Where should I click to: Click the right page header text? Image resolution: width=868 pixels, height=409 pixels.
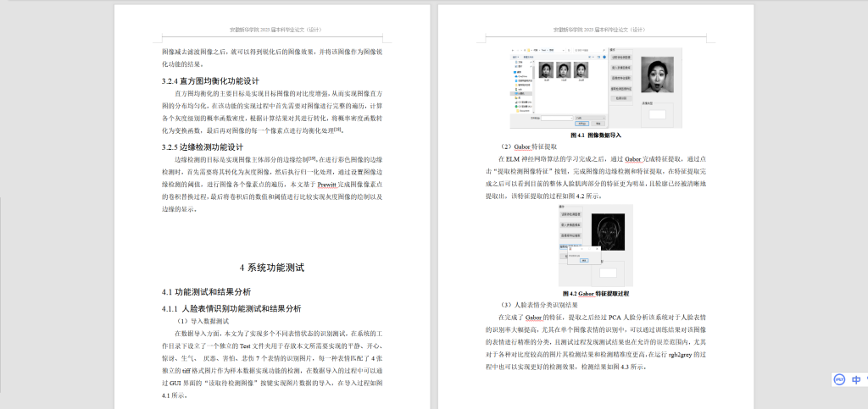[599, 30]
